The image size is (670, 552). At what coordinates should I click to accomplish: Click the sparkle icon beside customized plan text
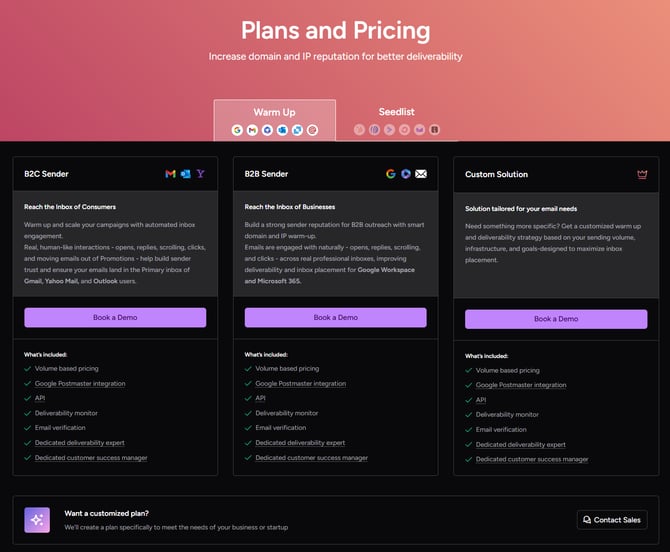coord(37,520)
